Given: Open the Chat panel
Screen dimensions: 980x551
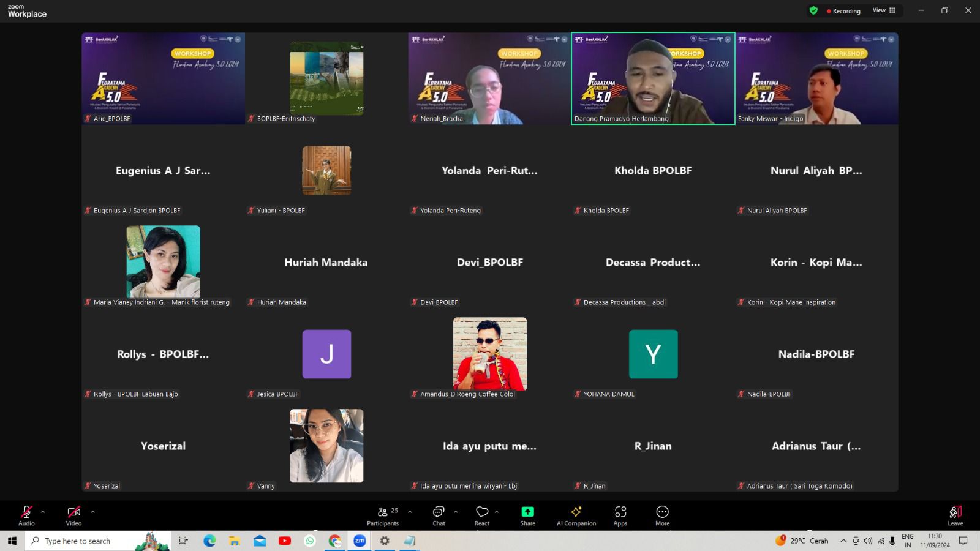Looking at the screenshot, I should (x=439, y=515).
